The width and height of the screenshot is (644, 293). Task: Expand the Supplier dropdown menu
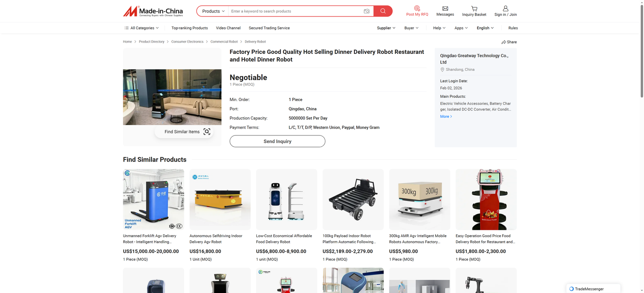click(386, 28)
